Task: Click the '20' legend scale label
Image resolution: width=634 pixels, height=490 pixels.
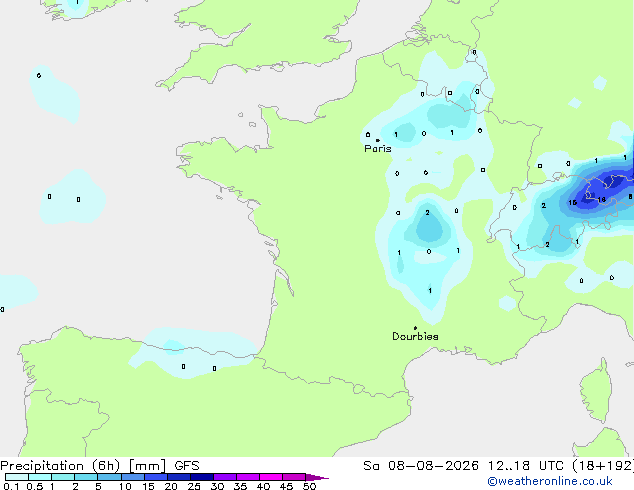Action: point(171,486)
